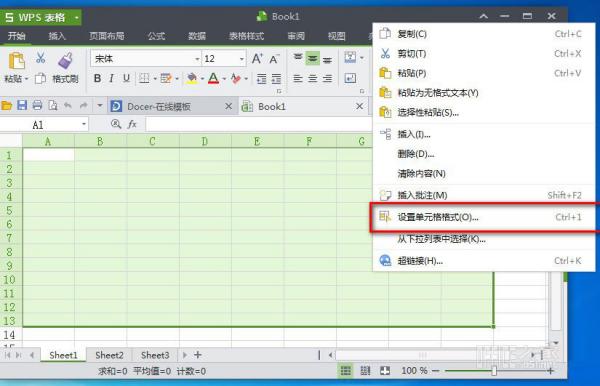Toggle Bold formatting
The width and height of the screenshot is (600, 386).
click(98, 79)
